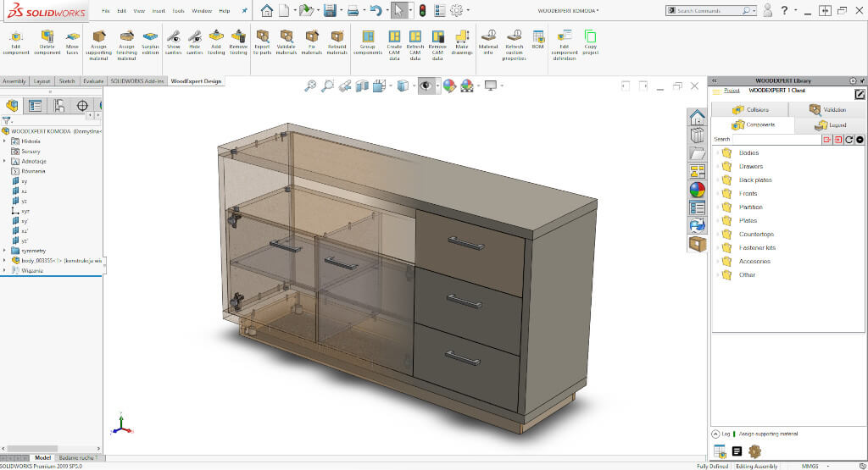Image resolution: width=868 pixels, height=470 pixels.
Task: Open the Surplus edition tool
Action: pyautogui.click(x=151, y=42)
